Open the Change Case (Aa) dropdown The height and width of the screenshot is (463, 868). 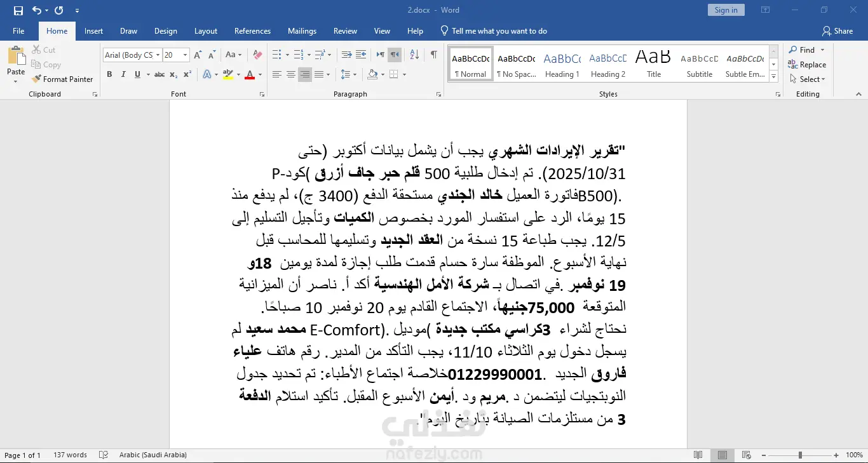(233, 55)
